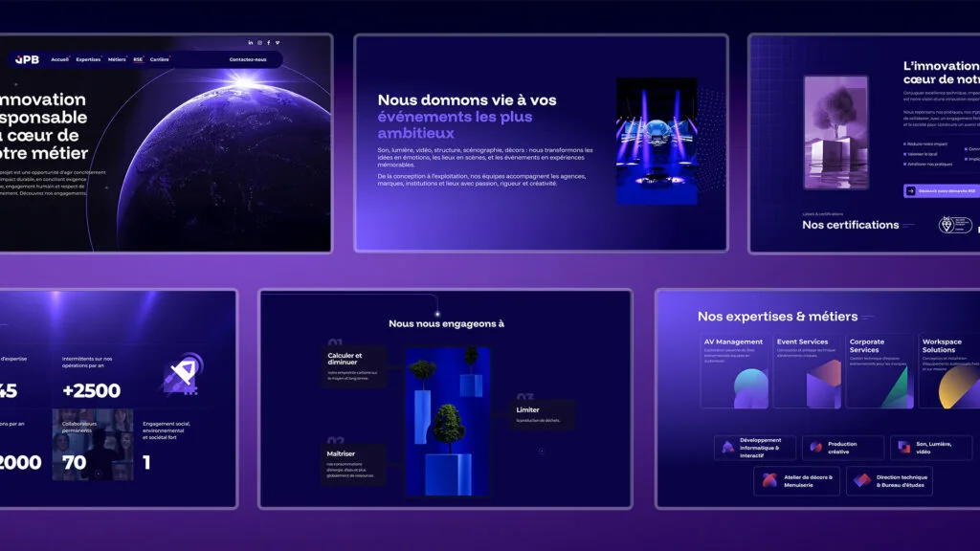
Task: Click the Développement informatique & interactif label
Action: (x=760, y=448)
